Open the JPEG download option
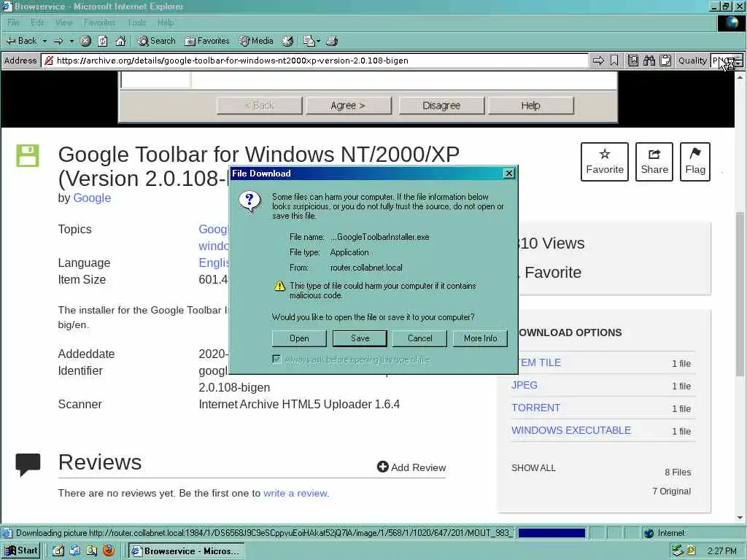747x560 pixels. coord(524,385)
